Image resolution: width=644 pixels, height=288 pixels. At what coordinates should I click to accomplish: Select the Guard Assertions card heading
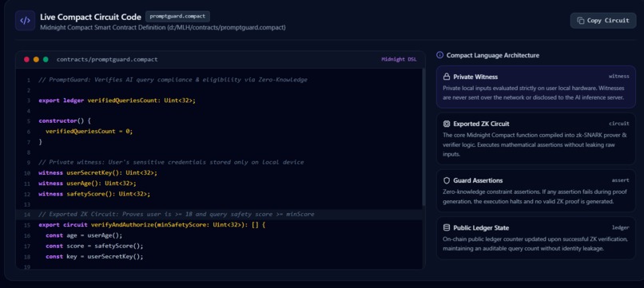tap(478, 180)
